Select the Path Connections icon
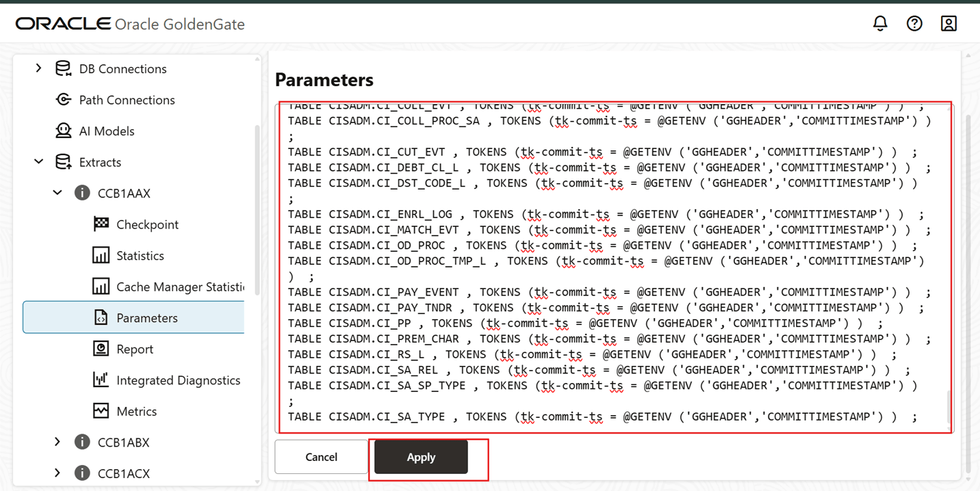 click(x=62, y=100)
